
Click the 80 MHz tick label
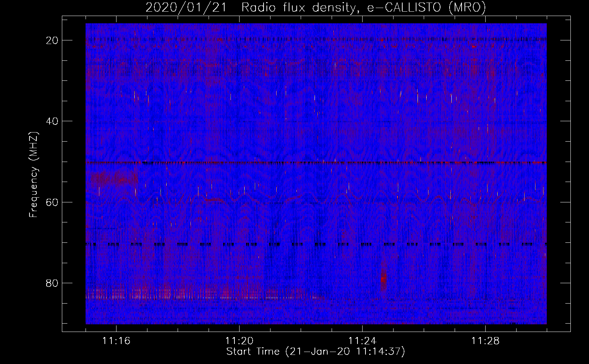click(x=52, y=283)
